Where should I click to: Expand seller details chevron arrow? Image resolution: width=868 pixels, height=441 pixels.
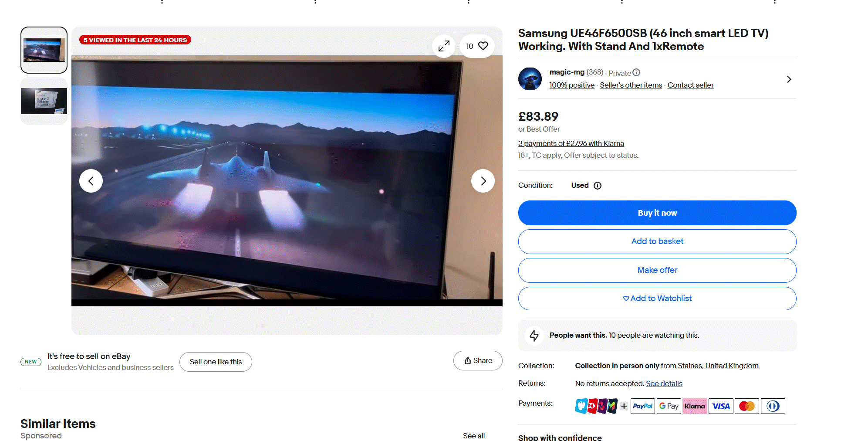(789, 79)
